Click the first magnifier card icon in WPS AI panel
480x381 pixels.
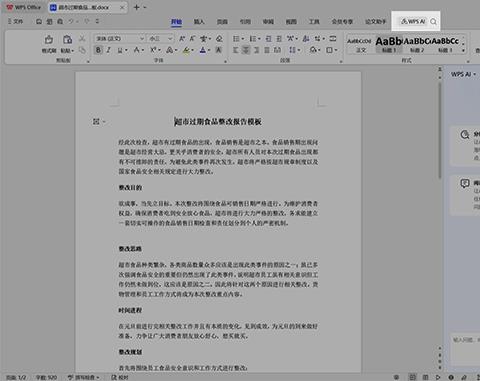click(465, 135)
